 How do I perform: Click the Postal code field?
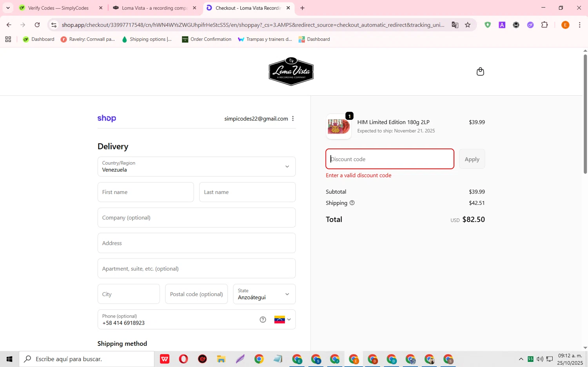pyautogui.click(x=196, y=294)
